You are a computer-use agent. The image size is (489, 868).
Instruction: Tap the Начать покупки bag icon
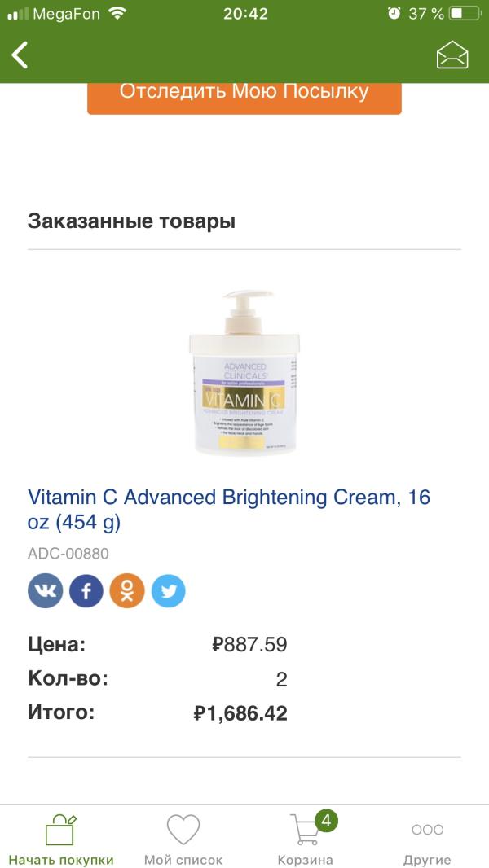coord(60,830)
